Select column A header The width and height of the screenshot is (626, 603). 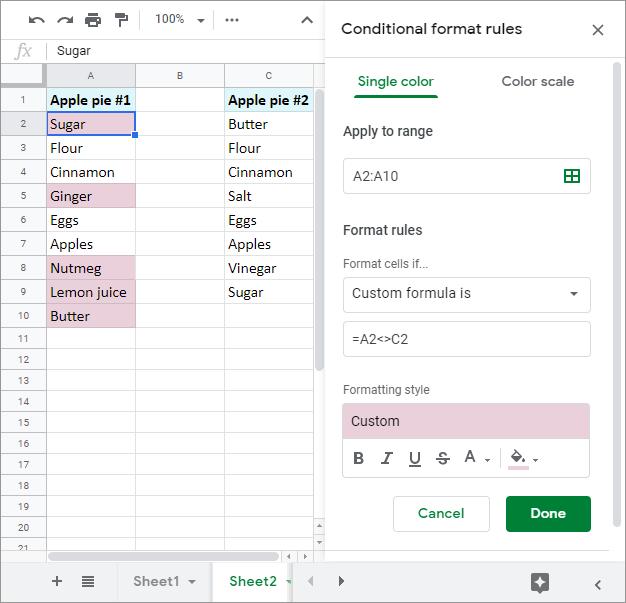click(91, 75)
